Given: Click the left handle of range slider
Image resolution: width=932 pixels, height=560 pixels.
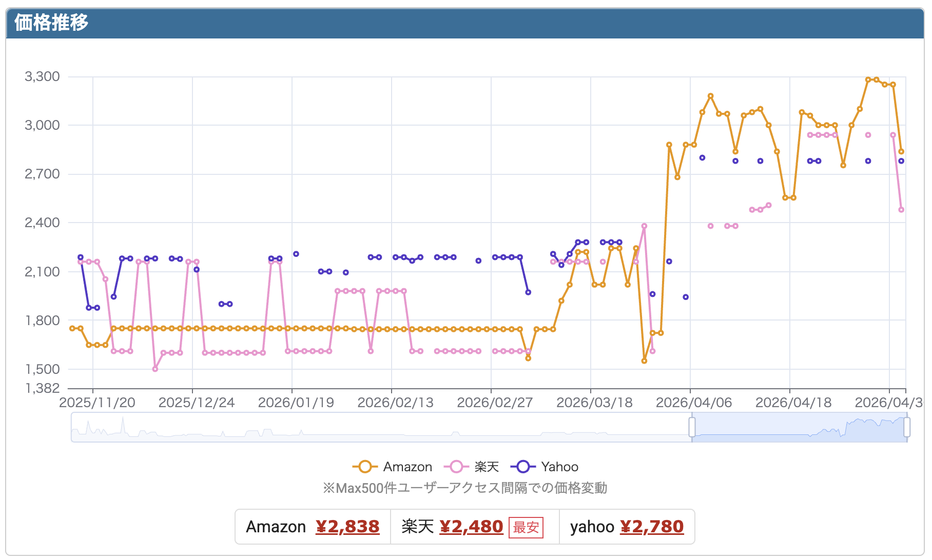Looking at the screenshot, I should coord(692,427).
